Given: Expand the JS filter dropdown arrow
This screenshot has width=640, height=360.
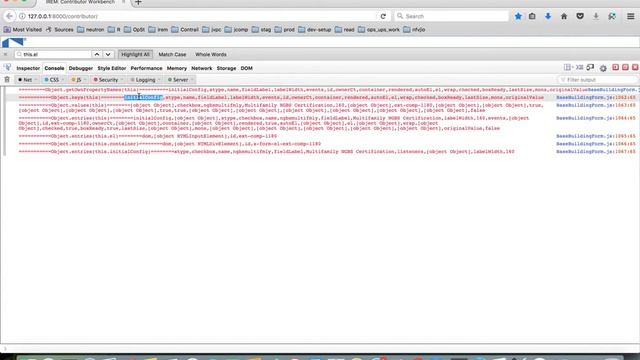Looking at the screenshot, I should tap(85, 80).
